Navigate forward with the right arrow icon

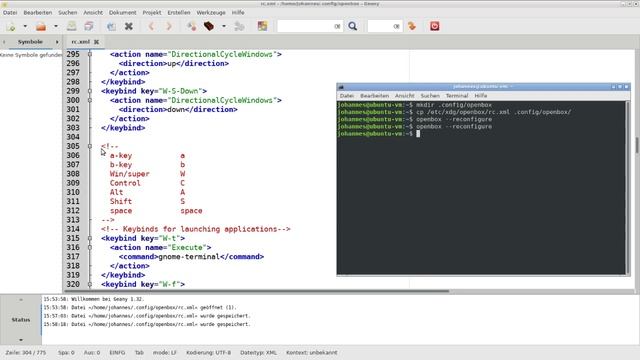[x=169, y=27]
